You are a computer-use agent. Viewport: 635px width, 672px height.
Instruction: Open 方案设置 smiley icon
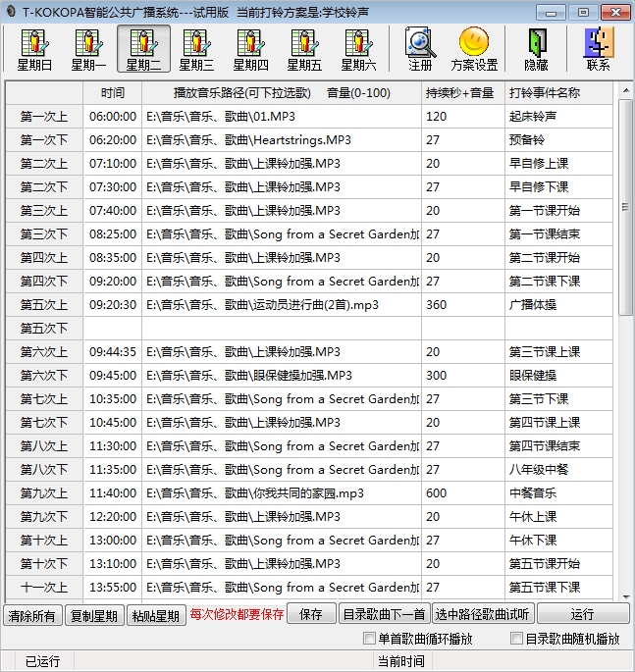click(x=474, y=49)
